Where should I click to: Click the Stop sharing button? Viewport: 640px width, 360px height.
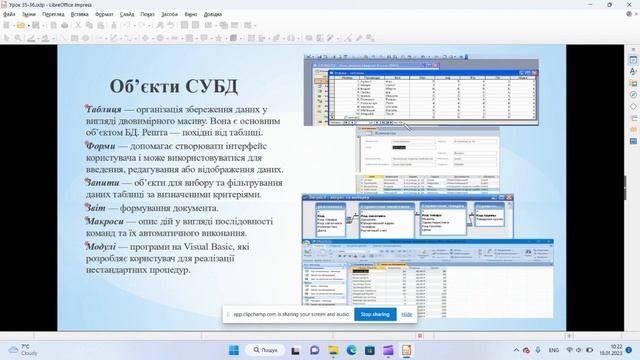coord(375,314)
